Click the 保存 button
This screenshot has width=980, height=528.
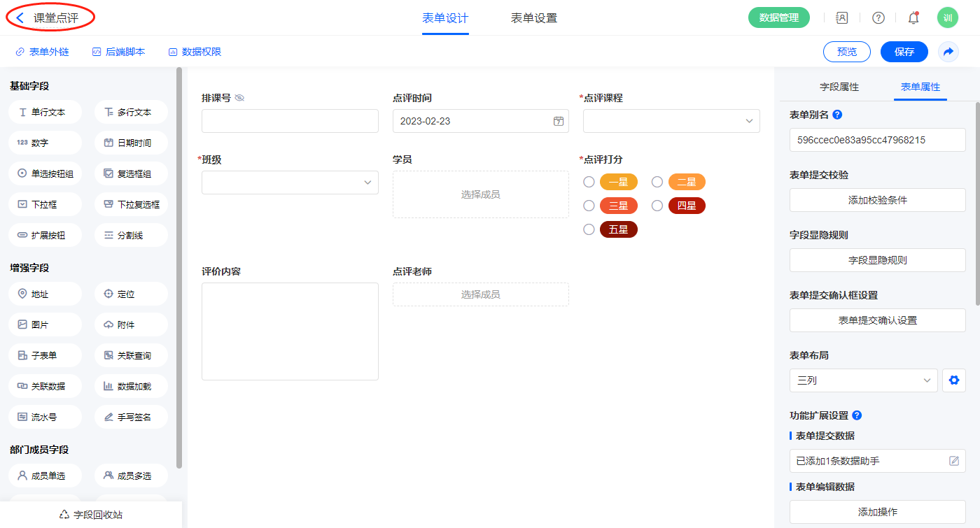tap(904, 52)
